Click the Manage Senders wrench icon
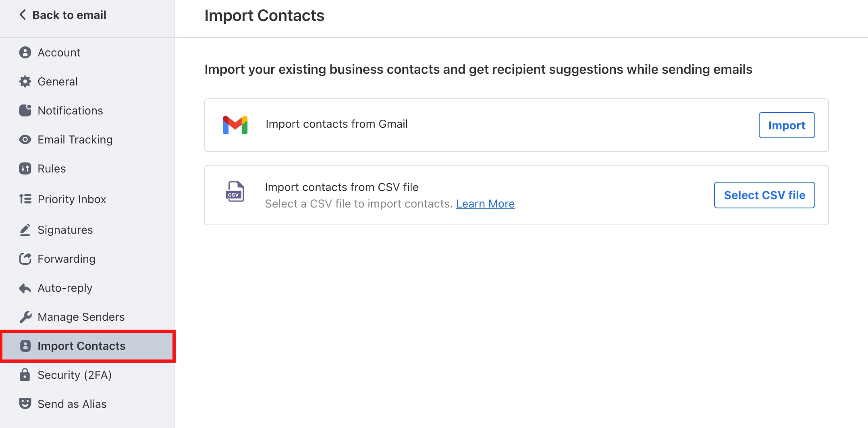The width and height of the screenshot is (868, 428). pyautogui.click(x=25, y=317)
